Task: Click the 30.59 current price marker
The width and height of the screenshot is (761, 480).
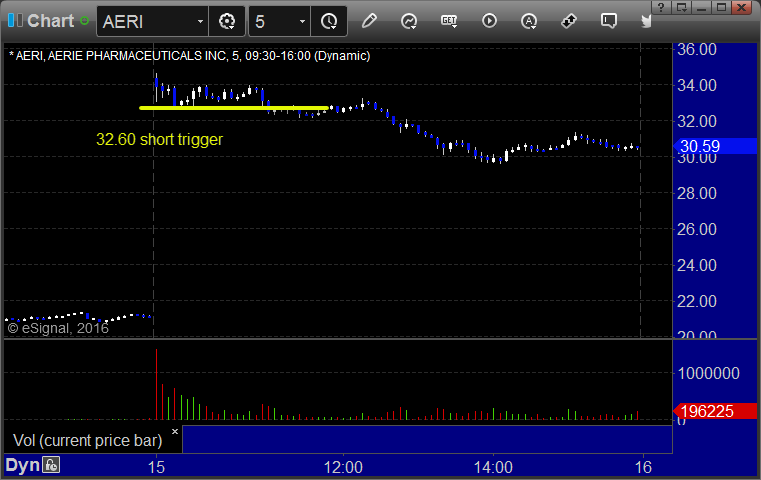Action: [x=715, y=146]
